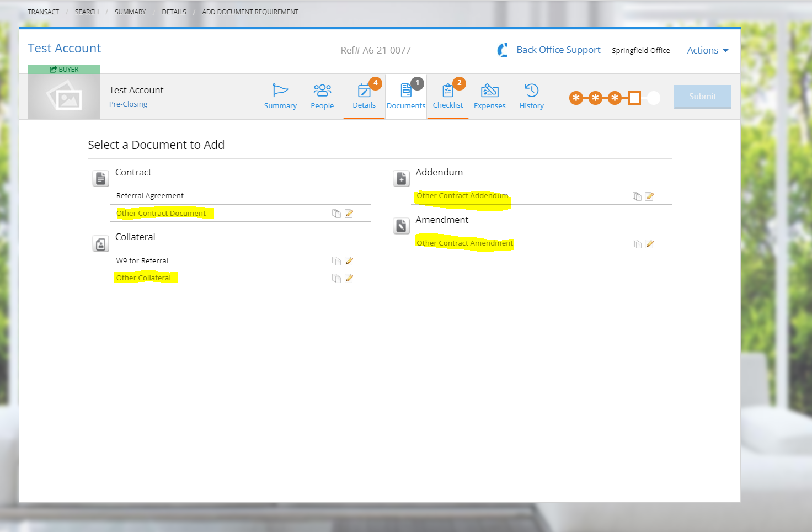Click the pencil edit icon beside W9 for Referral

pyautogui.click(x=349, y=260)
